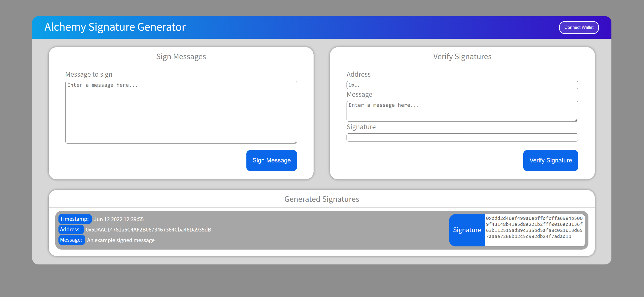
Task: Click the 'An example signed message' text
Action: tap(121, 240)
